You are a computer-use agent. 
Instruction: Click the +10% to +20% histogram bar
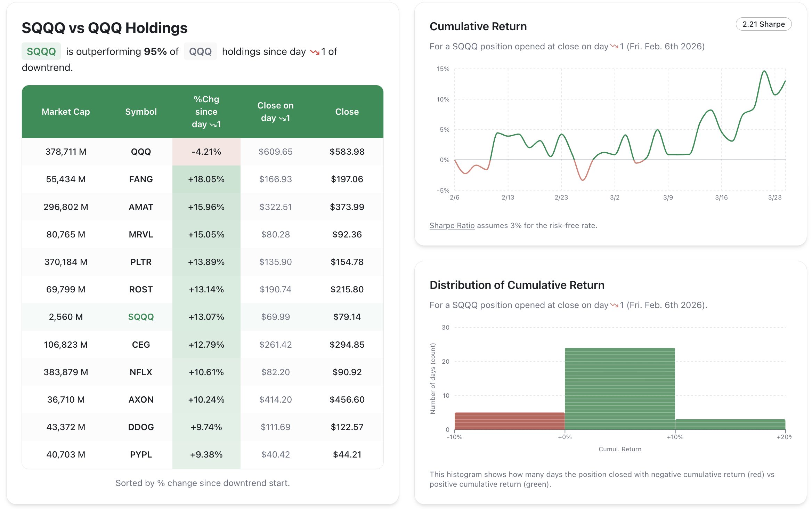pos(730,425)
